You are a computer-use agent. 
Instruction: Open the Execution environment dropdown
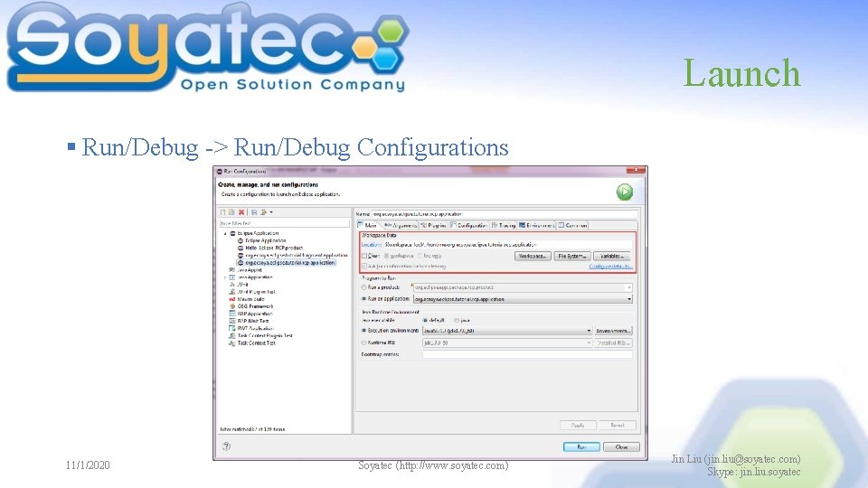click(589, 331)
